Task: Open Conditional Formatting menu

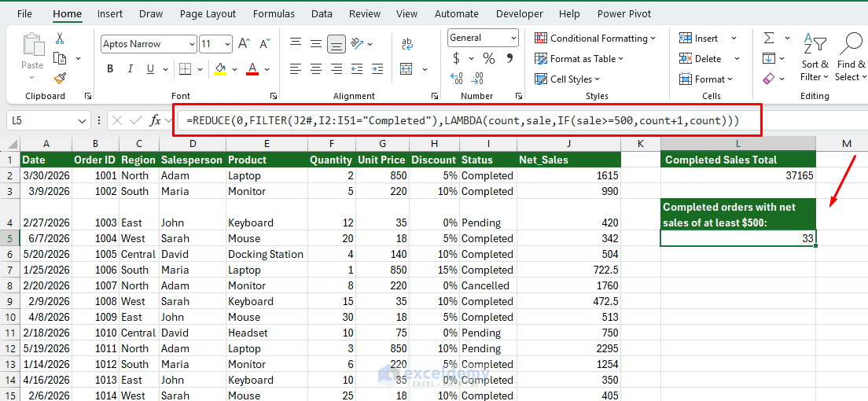Action: pyautogui.click(x=595, y=39)
